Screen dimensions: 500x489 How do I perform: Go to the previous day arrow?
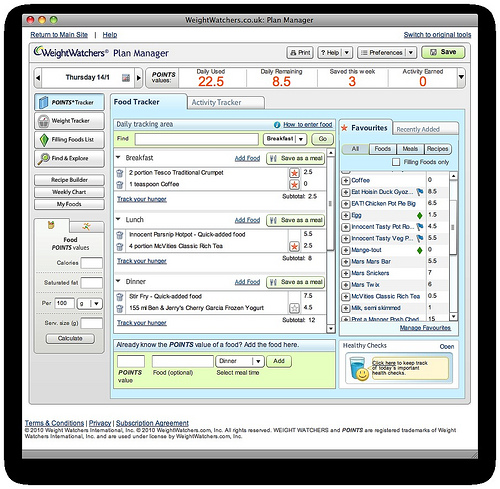point(38,78)
